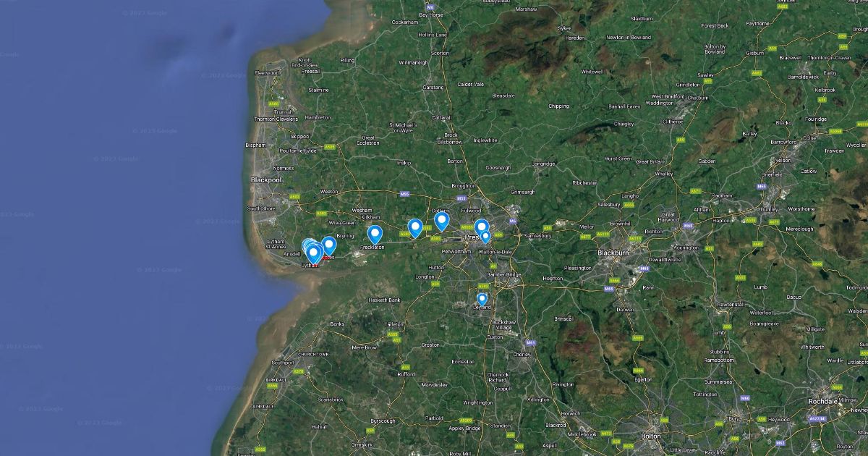Click the Clitheroe town label
The width and height of the screenshot is (868, 456).
673,122
